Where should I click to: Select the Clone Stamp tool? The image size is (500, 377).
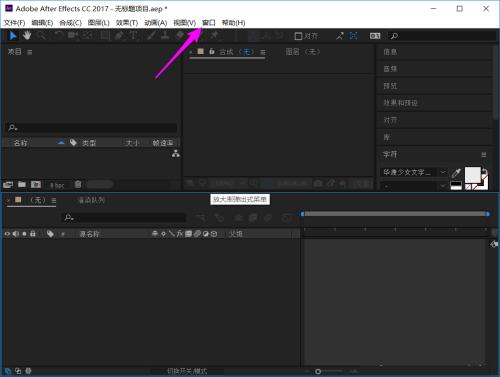click(x=165, y=35)
